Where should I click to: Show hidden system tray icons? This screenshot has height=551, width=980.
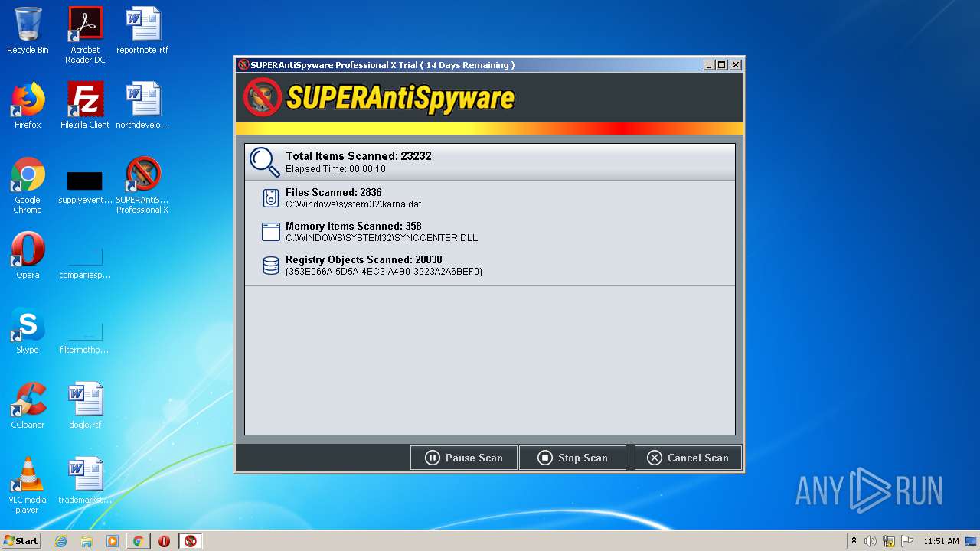(854, 540)
